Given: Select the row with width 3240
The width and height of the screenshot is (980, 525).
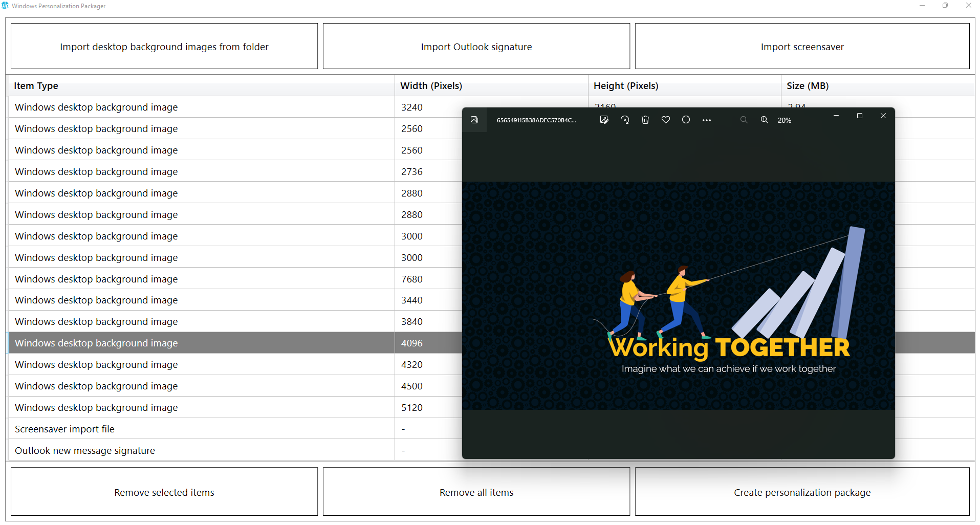Looking at the screenshot, I should click(x=235, y=107).
